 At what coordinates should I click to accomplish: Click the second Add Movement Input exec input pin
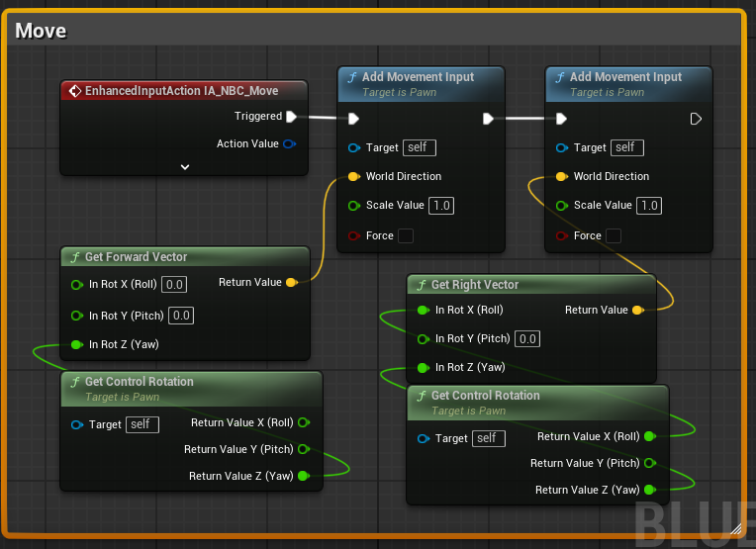coord(561,119)
